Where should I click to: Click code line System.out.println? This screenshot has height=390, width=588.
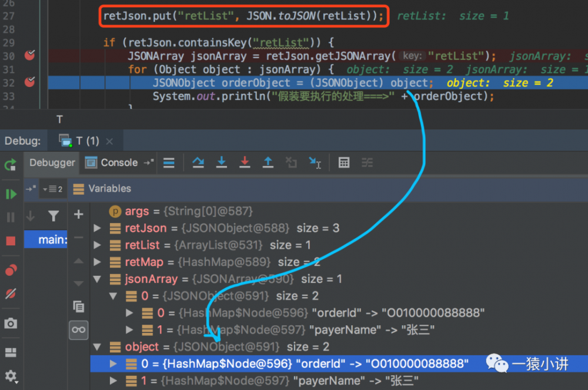323,96
